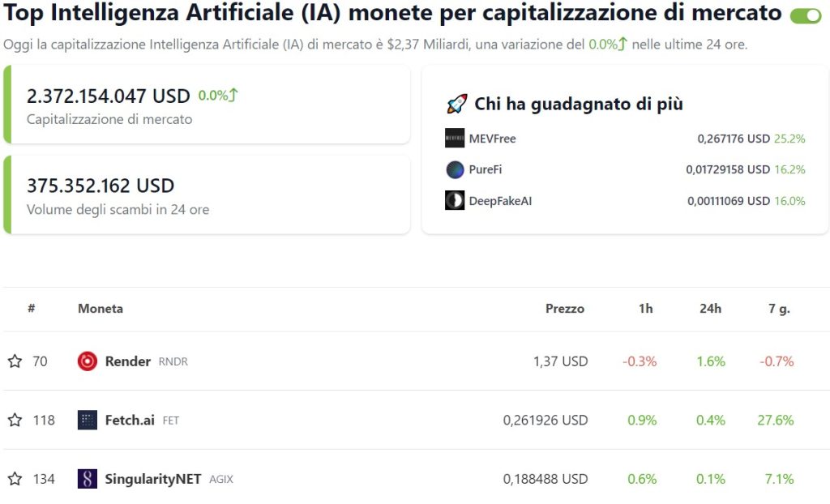Toggle the green switch beside the page title
This screenshot has width=830, height=504.
[806, 16]
